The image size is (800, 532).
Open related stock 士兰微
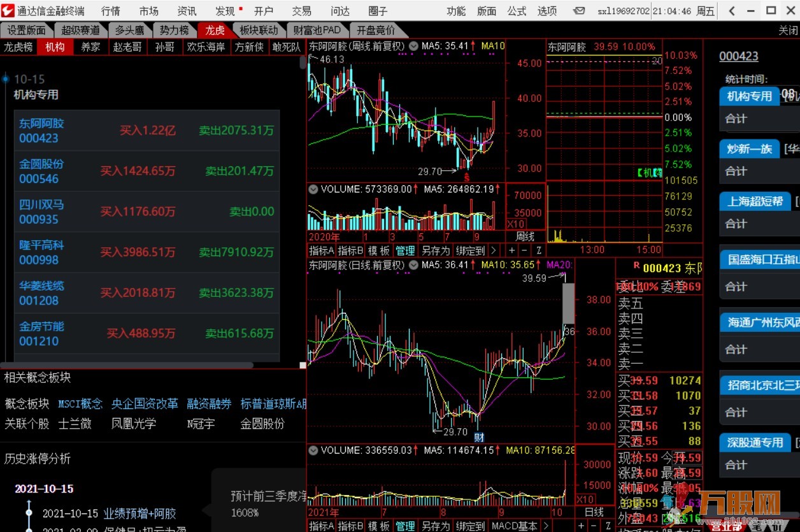pyautogui.click(x=75, y=423)
